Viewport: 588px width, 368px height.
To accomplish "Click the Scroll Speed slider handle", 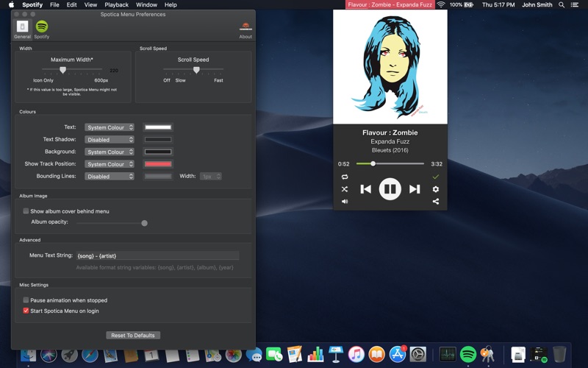I will 196,70.
